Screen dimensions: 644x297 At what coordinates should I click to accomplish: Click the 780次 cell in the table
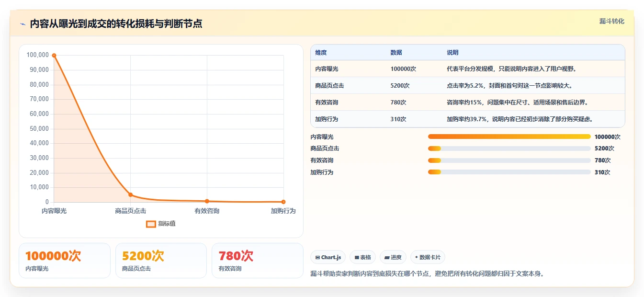tap(398, 103)
